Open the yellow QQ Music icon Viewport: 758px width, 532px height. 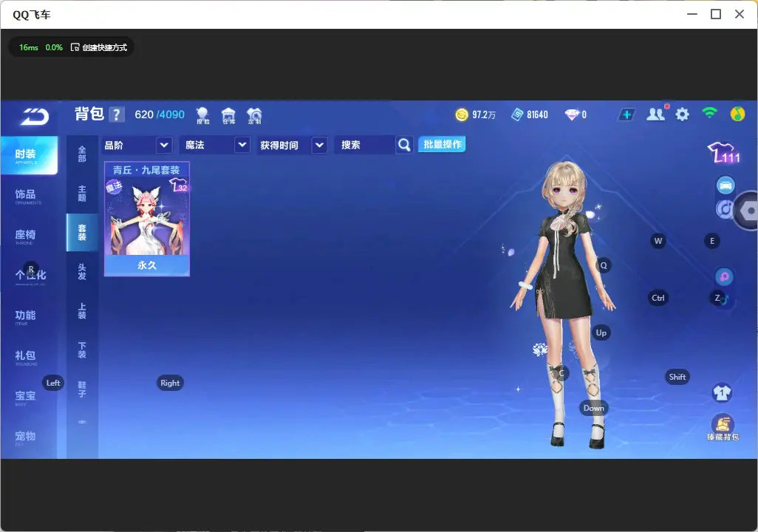(x=737, y=114)
